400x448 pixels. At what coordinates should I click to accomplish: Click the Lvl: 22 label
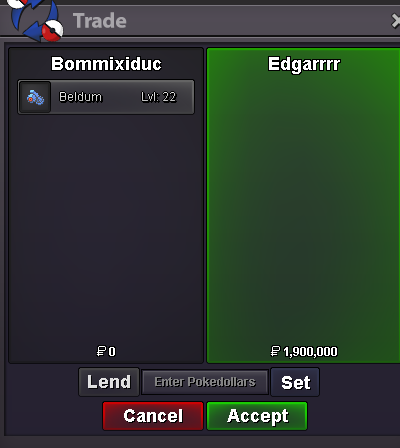(158, 97)
